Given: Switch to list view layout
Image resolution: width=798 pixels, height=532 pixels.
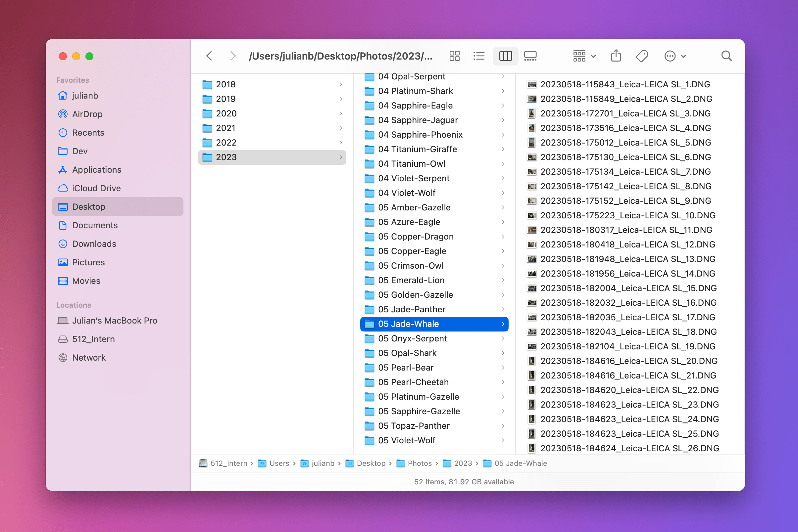Looking at the screenshot, I should click(x=479, y=55).
